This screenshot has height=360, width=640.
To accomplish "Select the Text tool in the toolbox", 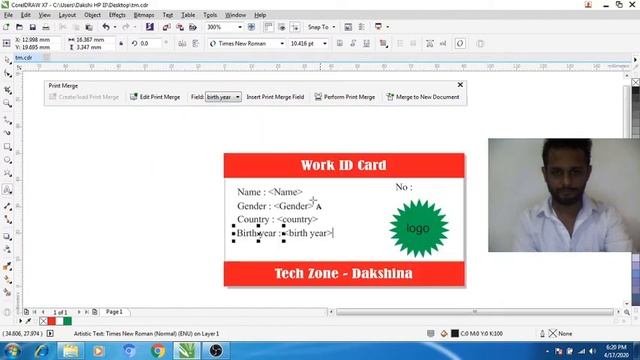I will [x=7, y=190].
